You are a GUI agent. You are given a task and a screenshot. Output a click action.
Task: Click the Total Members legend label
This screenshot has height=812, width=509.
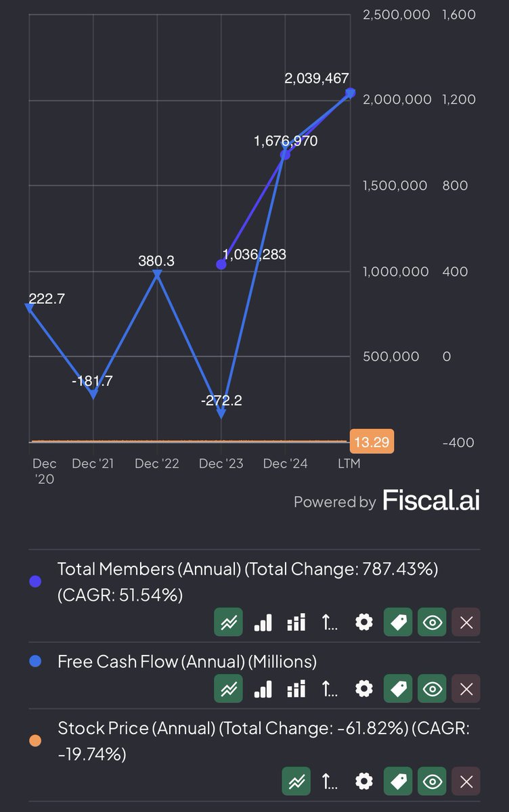pos(248,581)
